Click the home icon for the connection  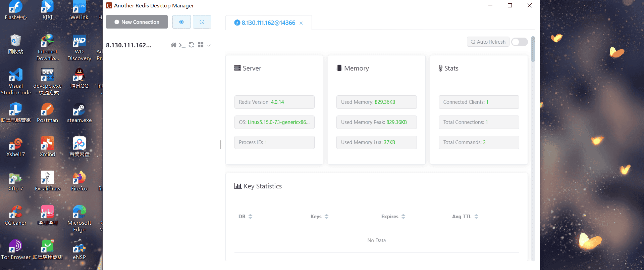[x=173, y=45]
